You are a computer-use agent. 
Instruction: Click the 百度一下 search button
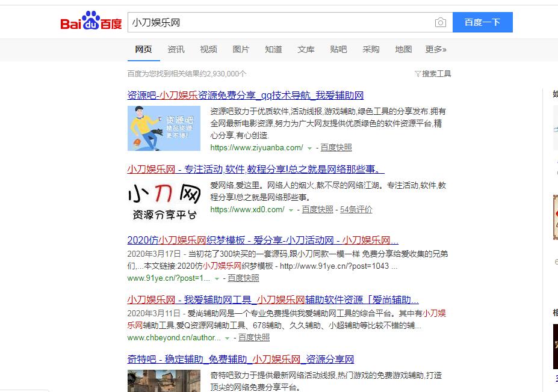pos(483,22)
